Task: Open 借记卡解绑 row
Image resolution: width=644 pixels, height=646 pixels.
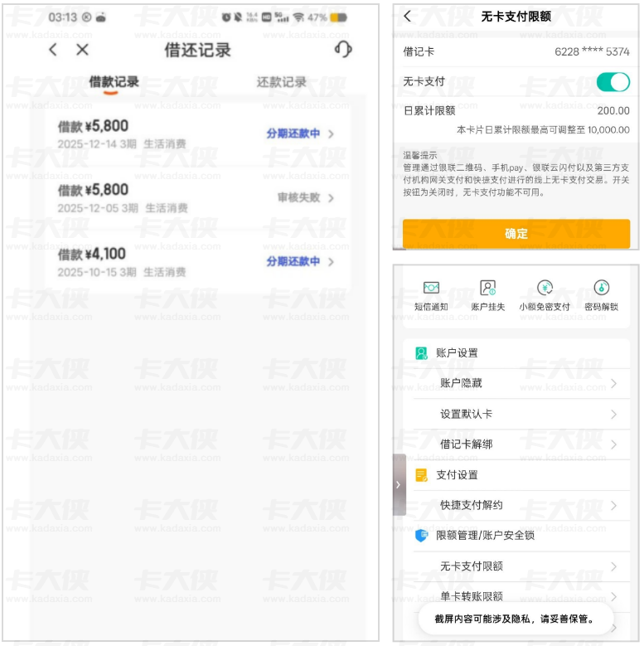Action: pos(521,444)
